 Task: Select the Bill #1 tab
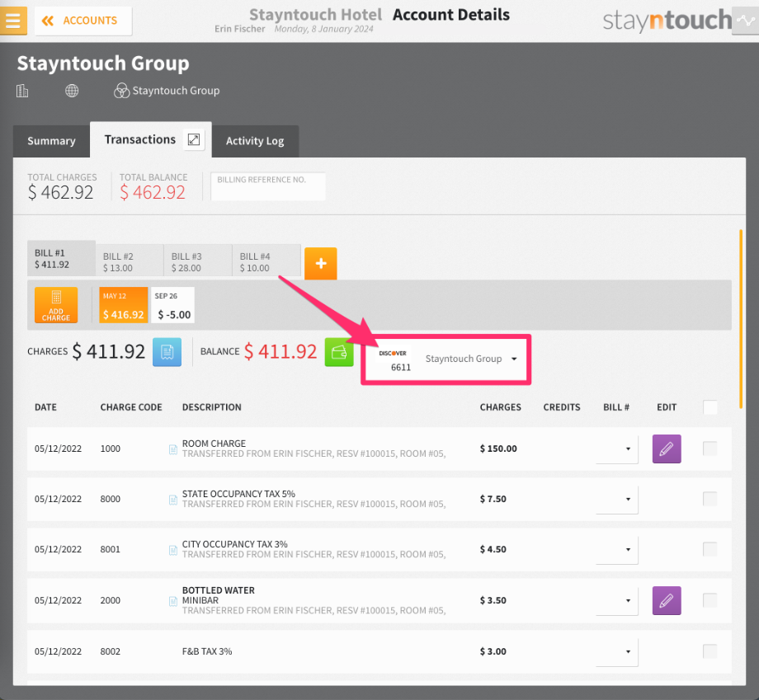click(62, 259)
